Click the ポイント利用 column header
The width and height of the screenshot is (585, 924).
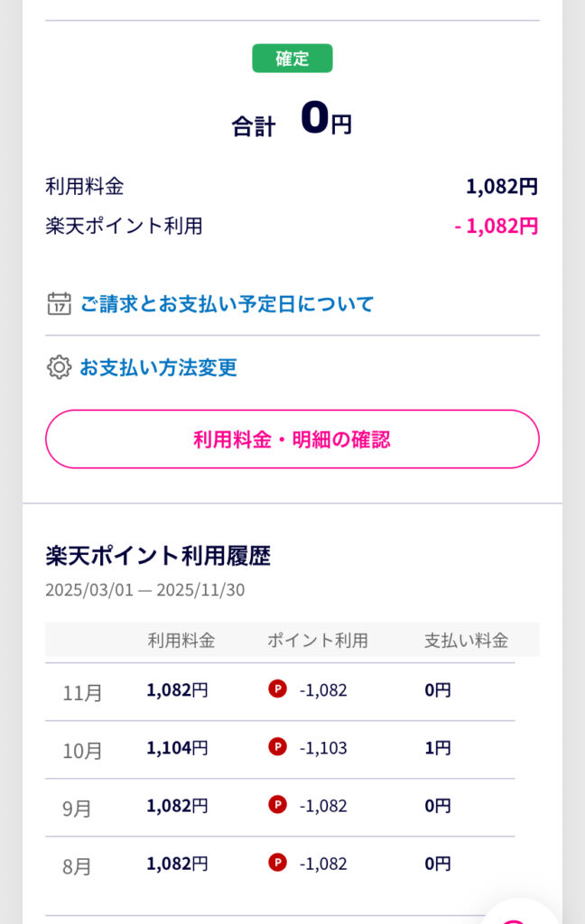(x=318, y=641)
